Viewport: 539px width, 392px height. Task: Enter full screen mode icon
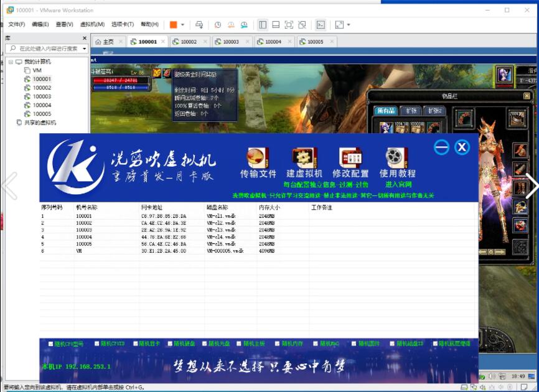point(289,25)
